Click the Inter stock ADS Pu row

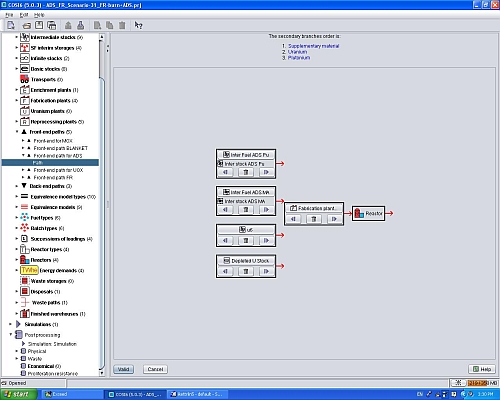(246, 164)
